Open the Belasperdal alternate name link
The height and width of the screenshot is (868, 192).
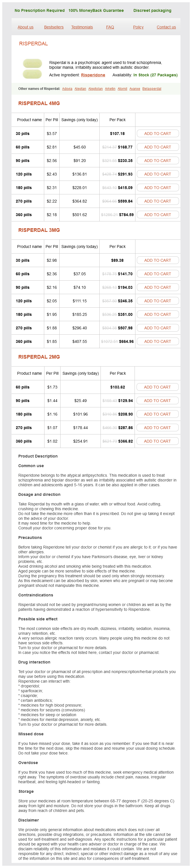point(151,89)
